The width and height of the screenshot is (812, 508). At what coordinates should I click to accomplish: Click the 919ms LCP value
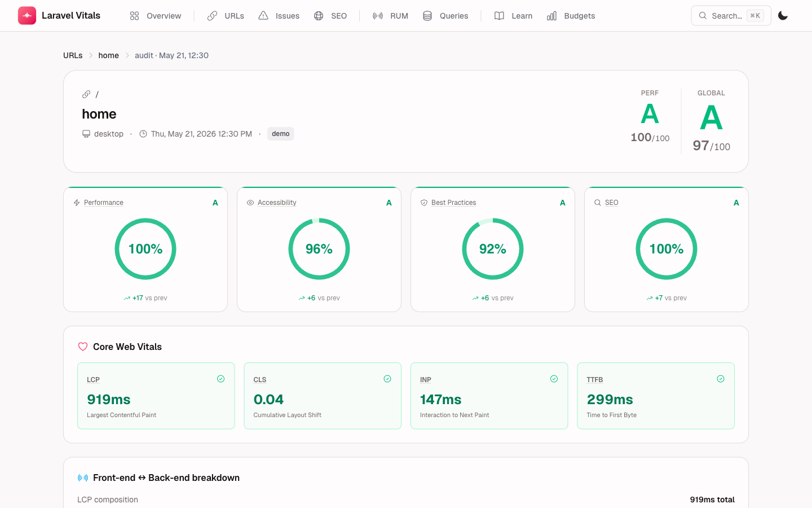pos(109,400)
